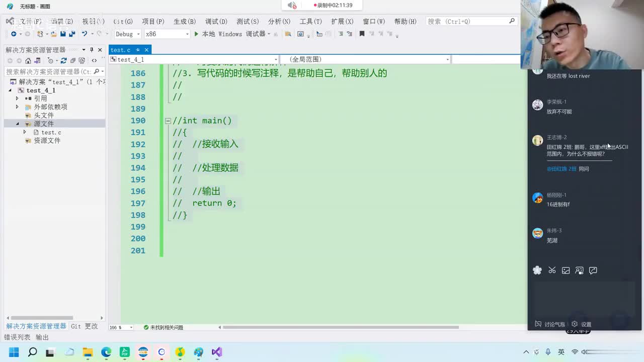The width and height of the screenshot is (644, 362).
Task: Click the sync refresh icon in Solution Explorer
Action: 63,60
